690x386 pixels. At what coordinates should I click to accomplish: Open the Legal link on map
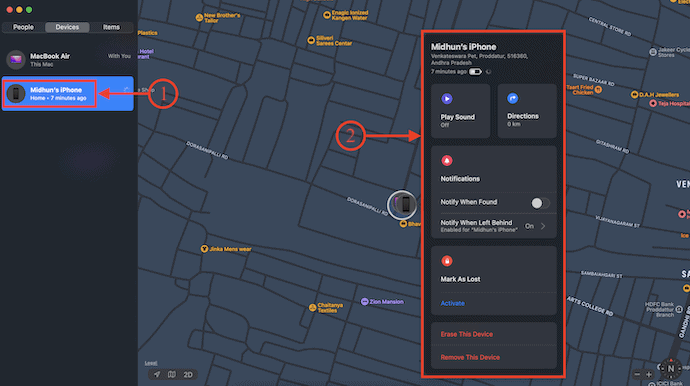(x=151, y=363)
